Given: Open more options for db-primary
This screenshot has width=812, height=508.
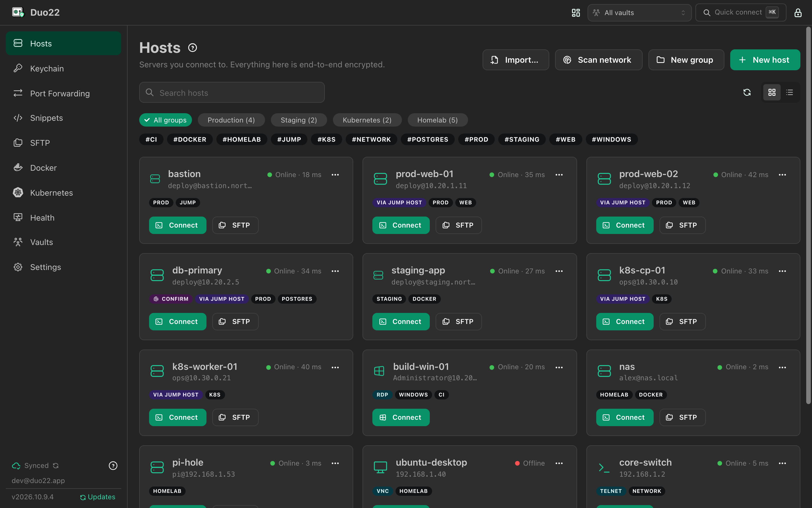Looking at the screenshot, I should (x=335, y=271).
